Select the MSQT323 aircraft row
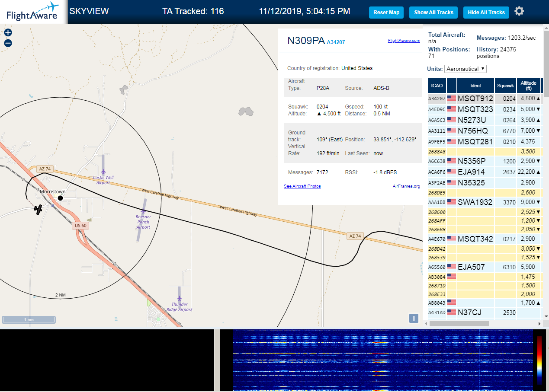The image size is (549, 392). pos(485,109)
